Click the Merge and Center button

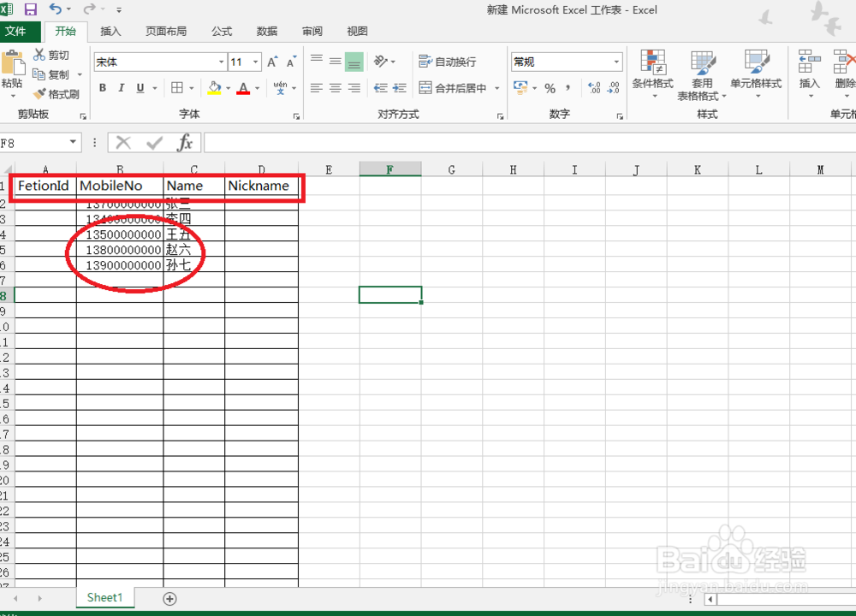(x=452, y=87)
